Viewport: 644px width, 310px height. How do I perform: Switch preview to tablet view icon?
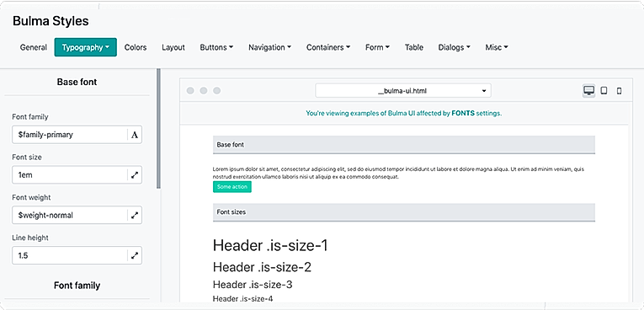coord(604,90)
